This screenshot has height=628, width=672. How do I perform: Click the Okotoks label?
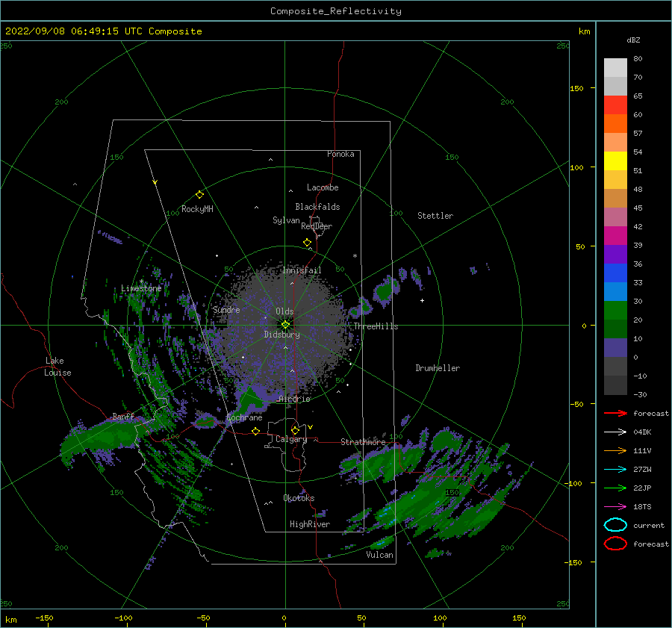[x=299, y=498]
